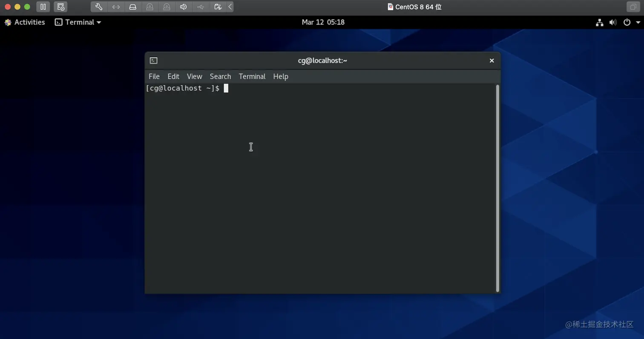Click the USB device icon
The height and width of the screenshot is (339, 644).
(x=201, y=7)
